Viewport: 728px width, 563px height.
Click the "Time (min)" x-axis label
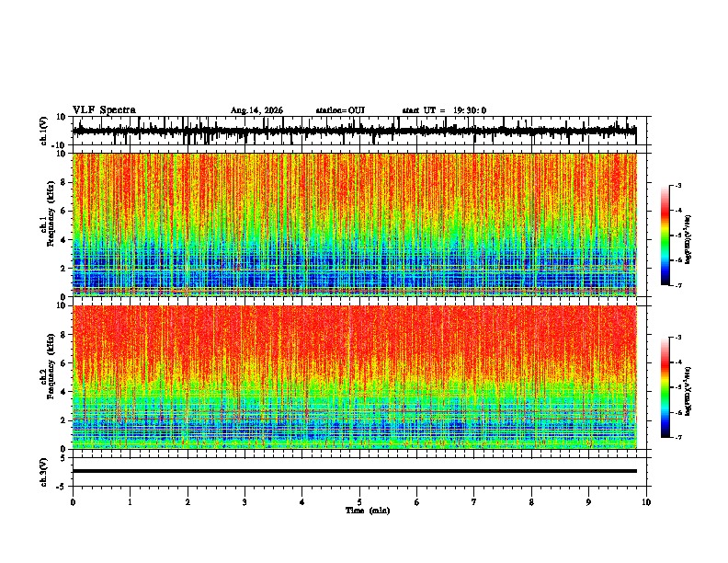coord(368,511)
